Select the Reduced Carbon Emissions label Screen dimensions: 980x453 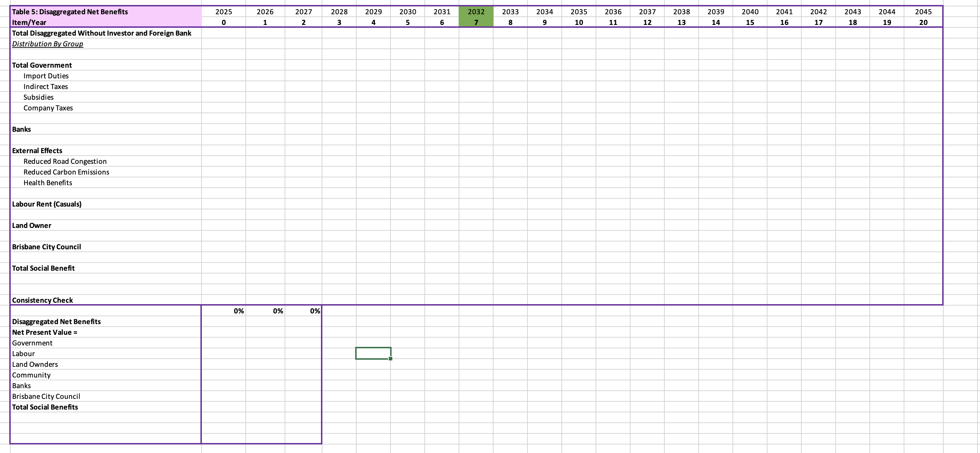pyautogui.click(x=66, y=172)
